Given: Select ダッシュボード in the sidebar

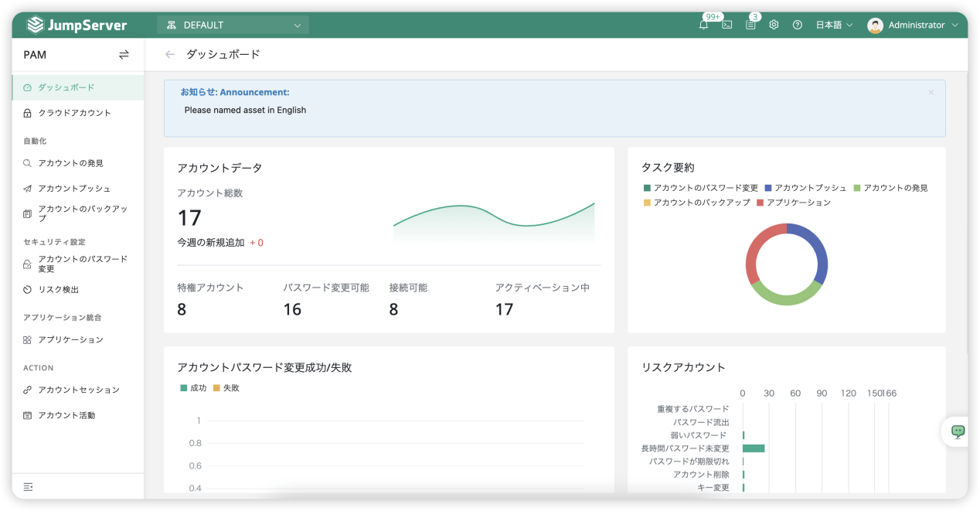Looking at the screenshot, I should coord(67,87).
